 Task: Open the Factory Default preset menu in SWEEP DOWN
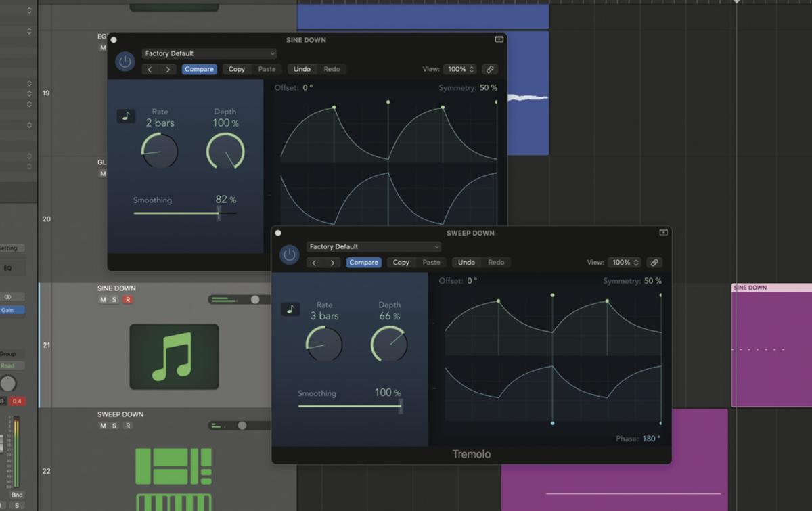tap(373, 246)
